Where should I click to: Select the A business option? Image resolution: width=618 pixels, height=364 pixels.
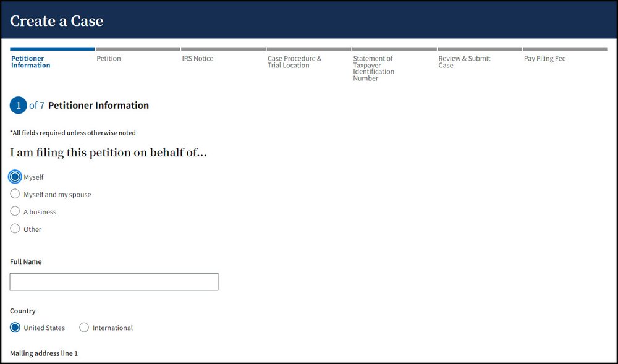pyautogui.click(x=15, y=211)
